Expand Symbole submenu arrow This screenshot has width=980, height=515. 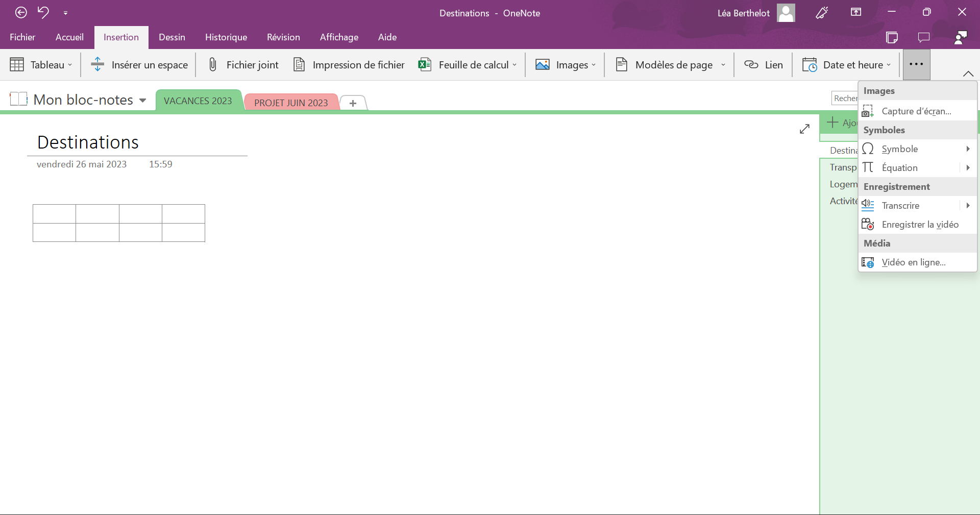tap(968, 149)
